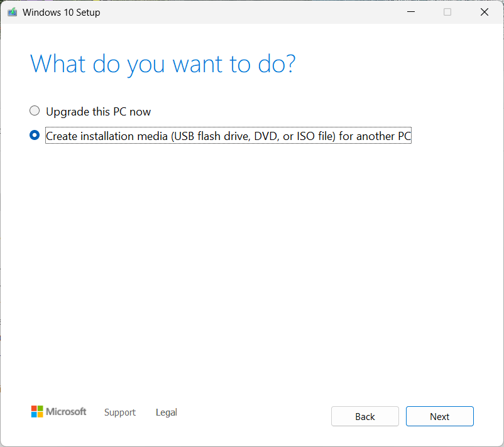Go back with the Back button

click(365, 416)
